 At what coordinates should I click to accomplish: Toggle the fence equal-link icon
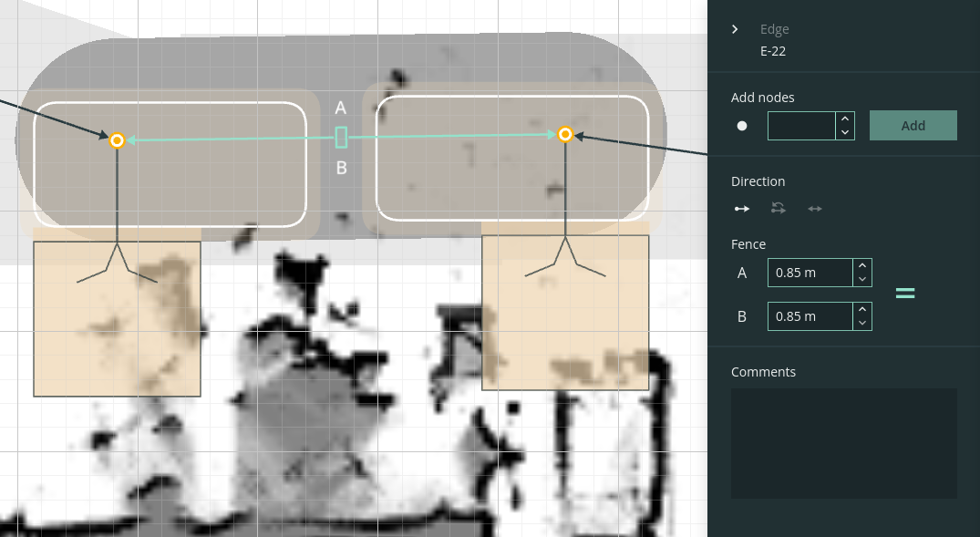point(905,294)
